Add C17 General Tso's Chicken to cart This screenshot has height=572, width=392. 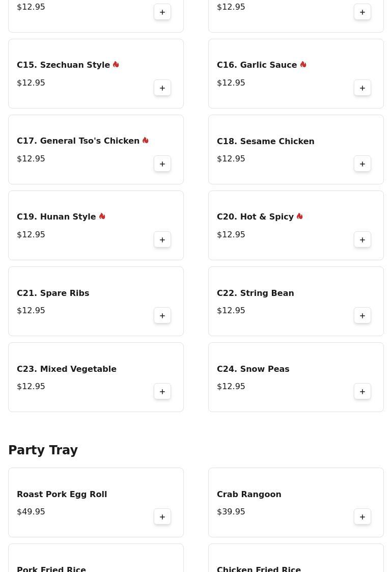(162, 164)
